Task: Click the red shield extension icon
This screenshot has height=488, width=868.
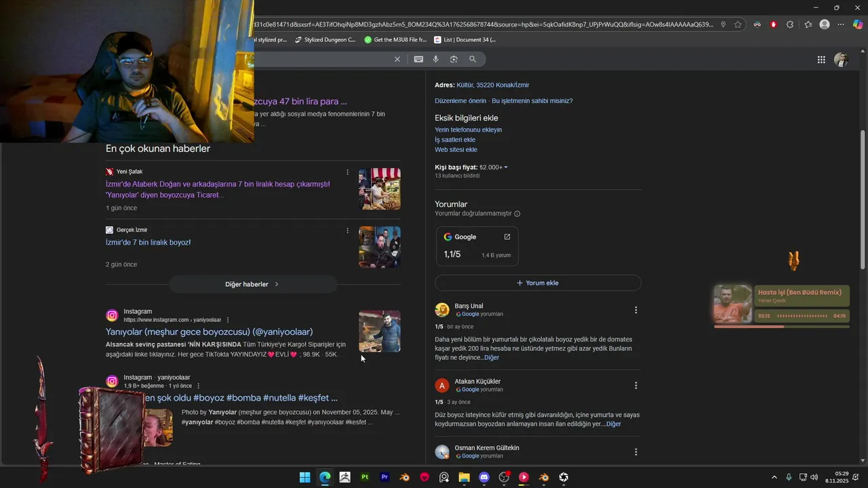Action: pos(773,24)
